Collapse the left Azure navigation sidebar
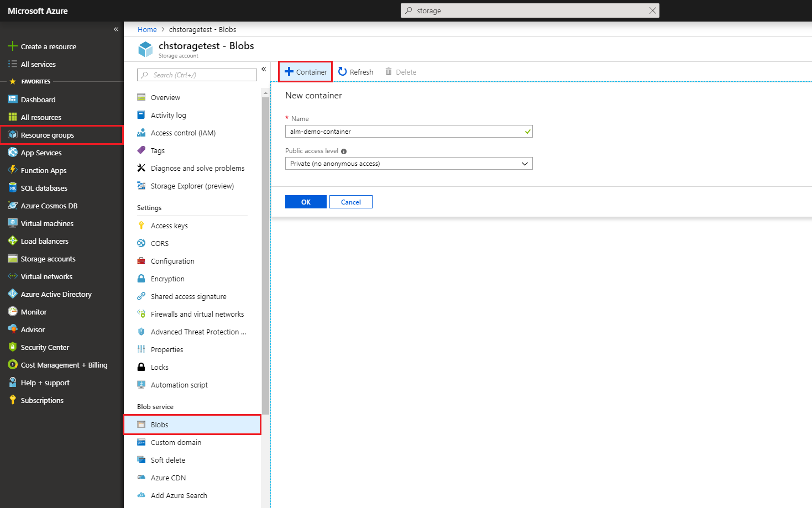Image resolution: width=812 pixels, height=508 pixels. tap(116, 29)
